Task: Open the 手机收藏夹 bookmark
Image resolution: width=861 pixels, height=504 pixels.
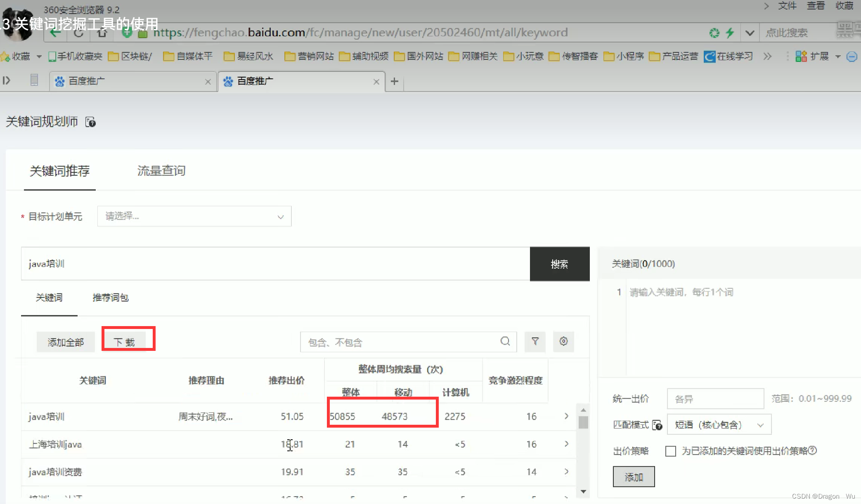Action: click(75, 56)
